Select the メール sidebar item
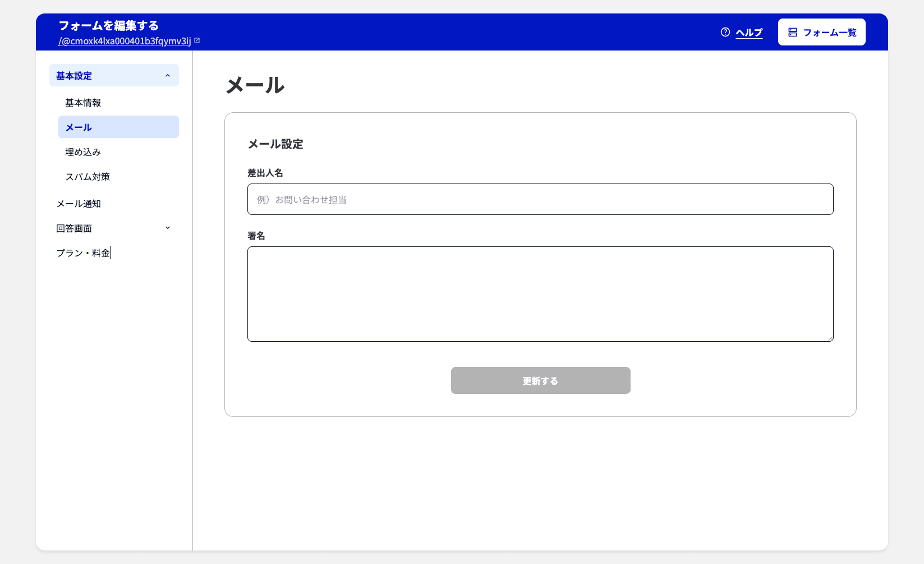This screenshot has width=924, height=564. (118, 127)
